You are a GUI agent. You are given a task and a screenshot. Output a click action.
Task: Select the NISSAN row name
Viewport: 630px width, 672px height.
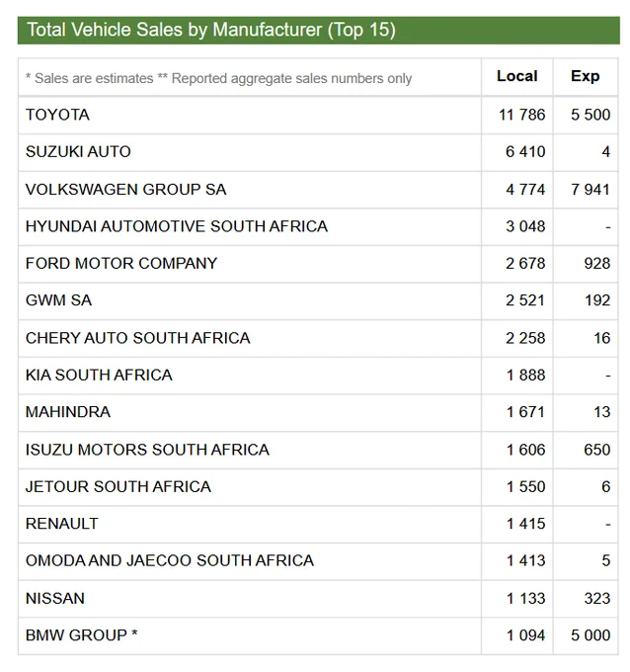[x=55, y=598]
